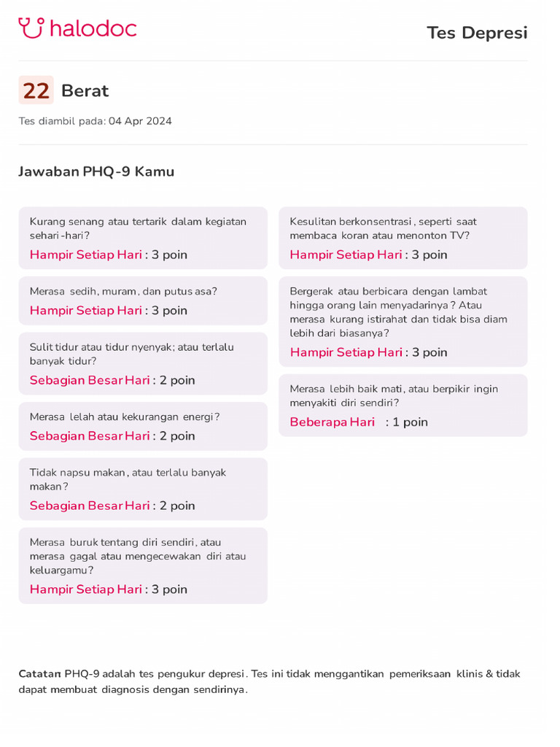Click the score 22 badge
Screen dimensions: 560x747
(x=36, y=90)
